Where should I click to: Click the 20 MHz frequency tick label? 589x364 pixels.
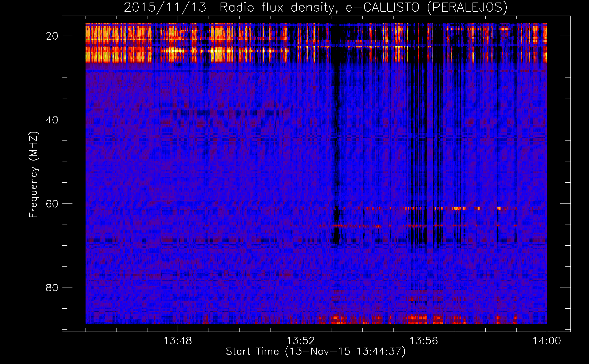52,36
